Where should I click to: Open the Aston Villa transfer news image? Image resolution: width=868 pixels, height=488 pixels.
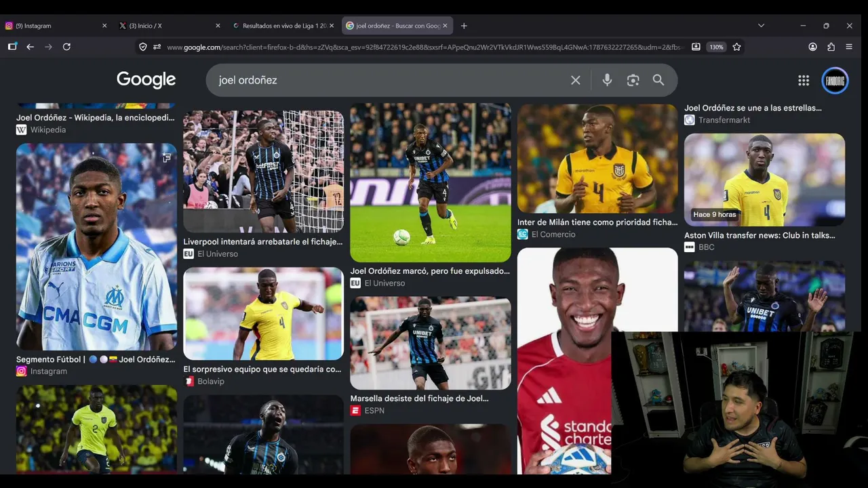pos(764,180)
